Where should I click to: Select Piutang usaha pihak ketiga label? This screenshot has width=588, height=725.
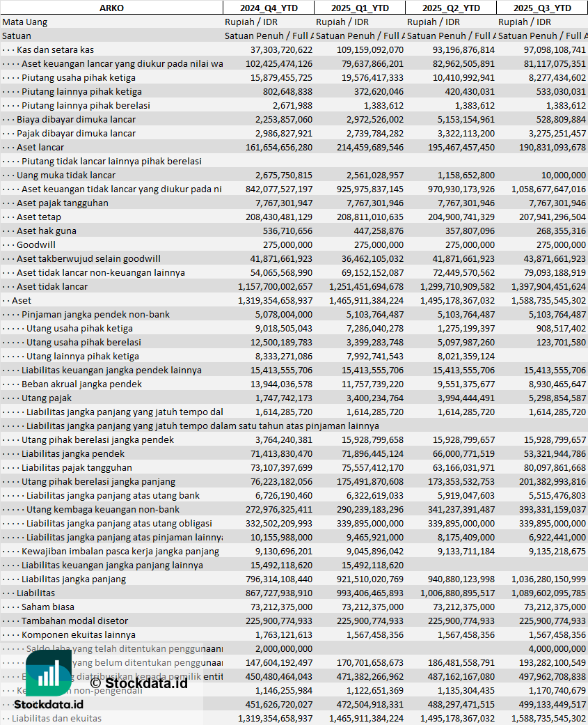coord(79,78)
